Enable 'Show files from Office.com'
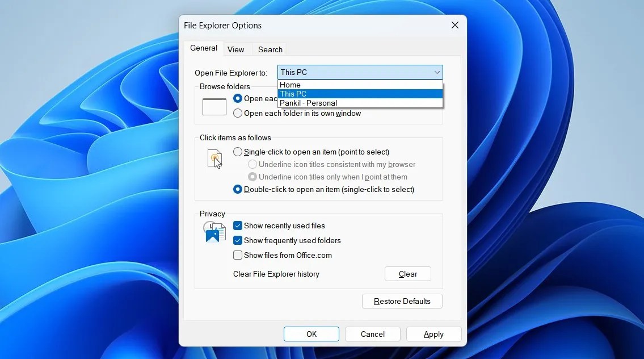 pyautogui.click(x=238, y=255)
